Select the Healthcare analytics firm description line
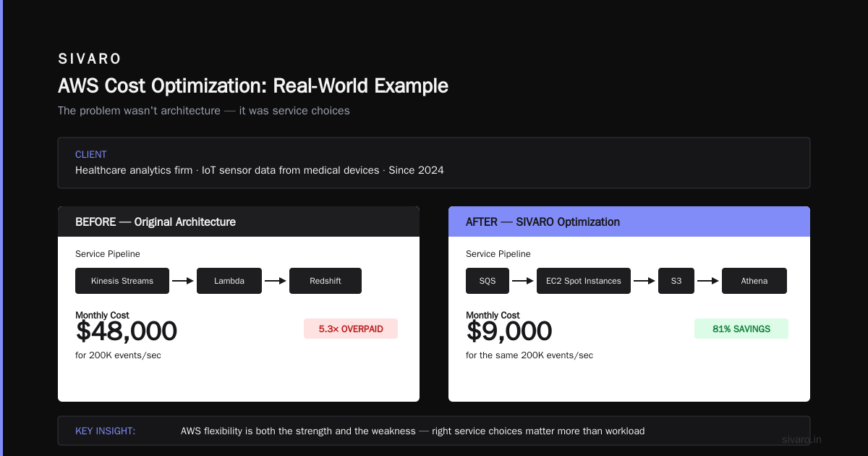 tap(260, 170)
